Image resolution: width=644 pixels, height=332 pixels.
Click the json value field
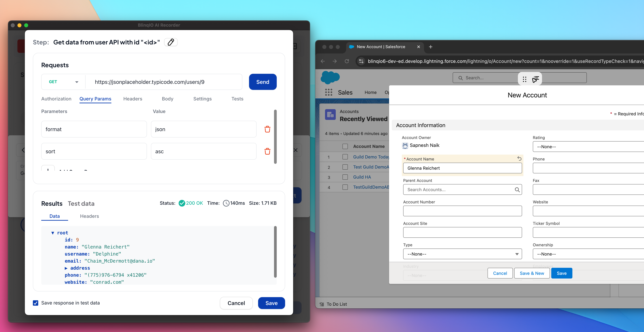point(203,129)
